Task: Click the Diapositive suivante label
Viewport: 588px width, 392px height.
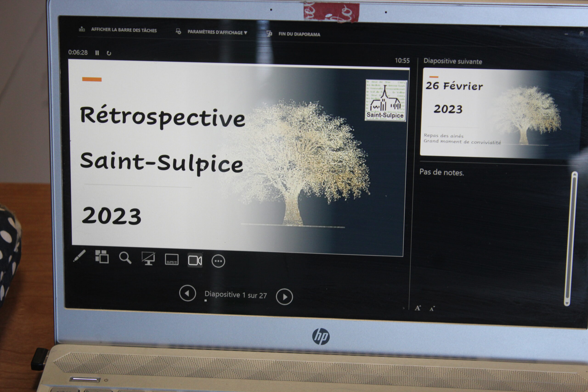Action: click(452, 61)
